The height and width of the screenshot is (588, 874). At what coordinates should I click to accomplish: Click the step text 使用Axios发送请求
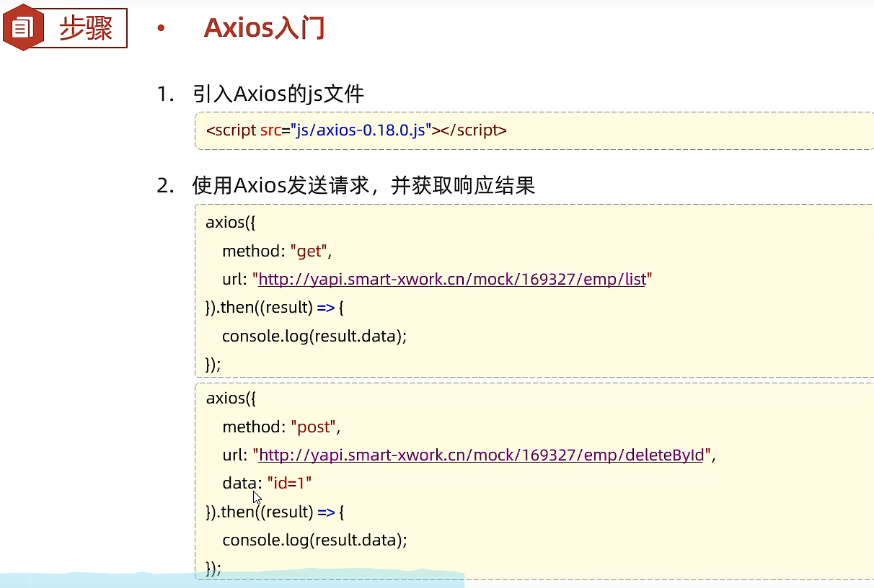[x=281, y=186]
